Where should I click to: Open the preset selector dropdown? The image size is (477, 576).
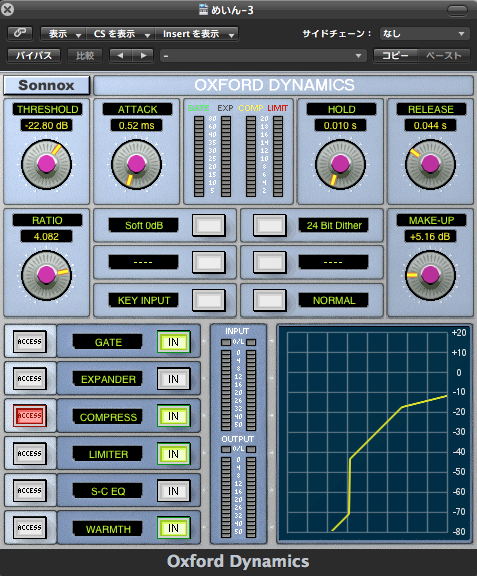pyautogui.click(x=263, y=56)
